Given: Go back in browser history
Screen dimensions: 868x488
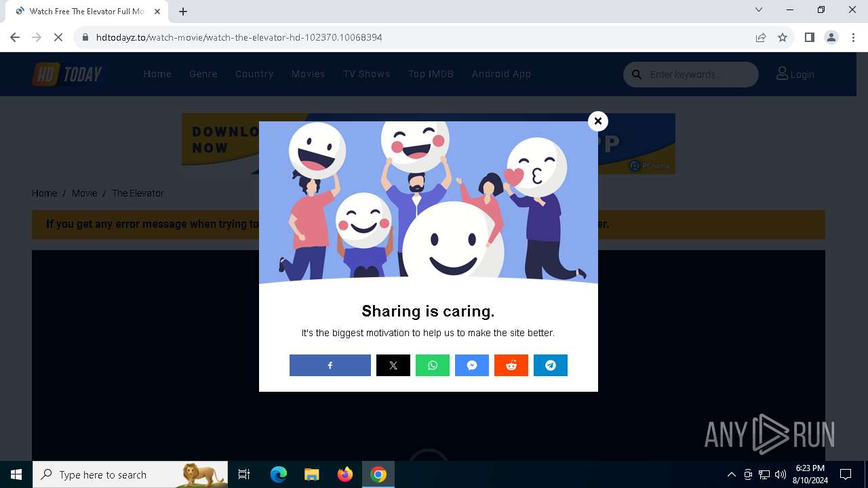Looking at the screenshot, I should pos(15,37).
